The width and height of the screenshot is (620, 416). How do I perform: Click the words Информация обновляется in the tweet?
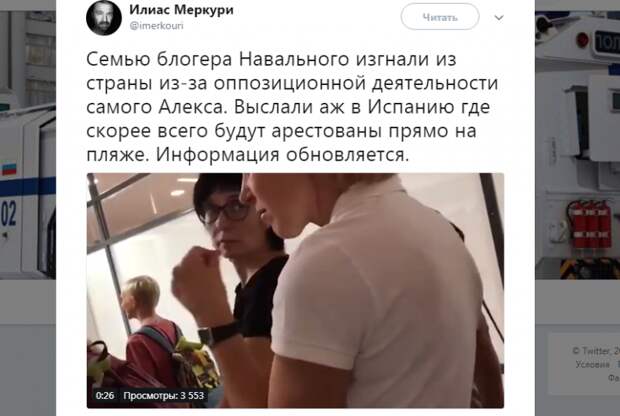pyautogui.click(x=282, y=155)
